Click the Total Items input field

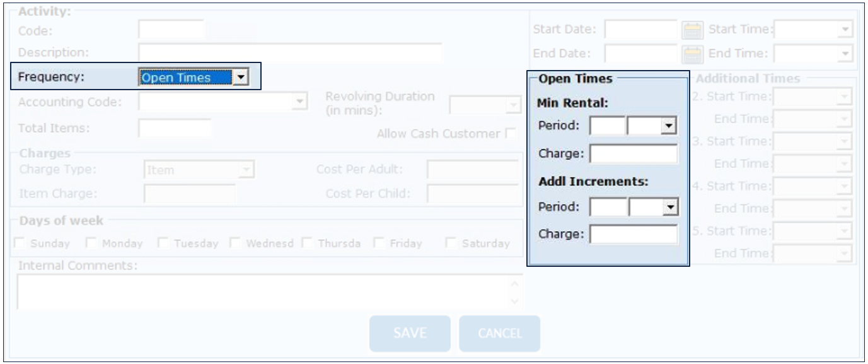(175, 128)
